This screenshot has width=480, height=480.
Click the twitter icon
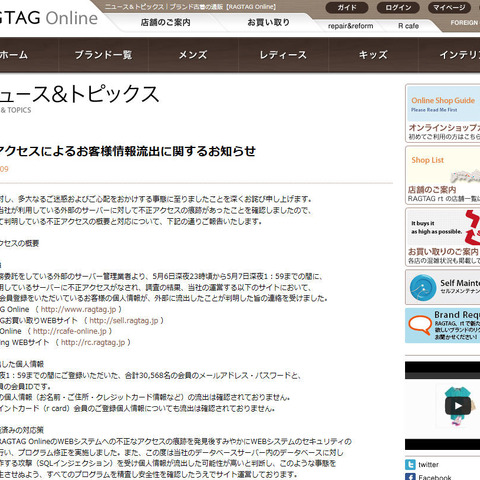tap(410, 464)
